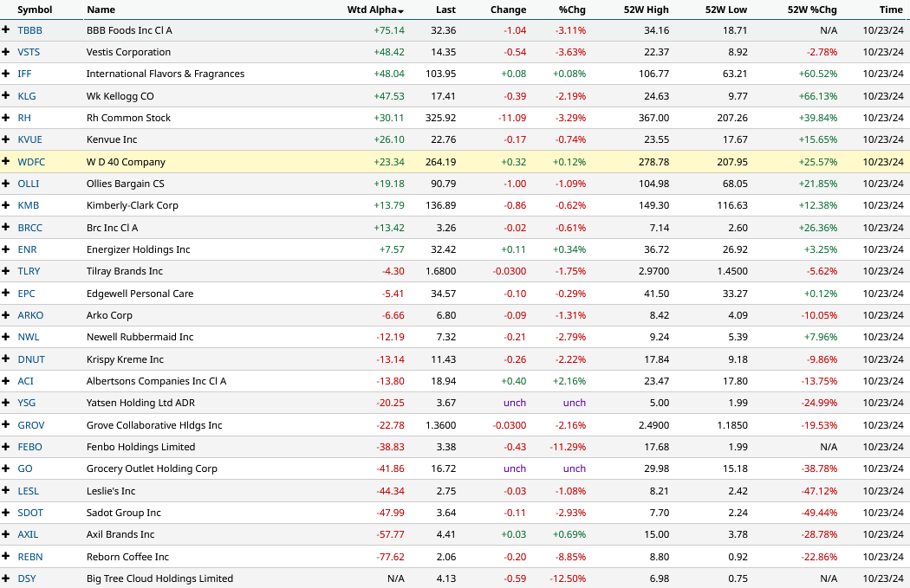Open the OLLI symbol link
910x588 pixels.
[x=29, y=184]
